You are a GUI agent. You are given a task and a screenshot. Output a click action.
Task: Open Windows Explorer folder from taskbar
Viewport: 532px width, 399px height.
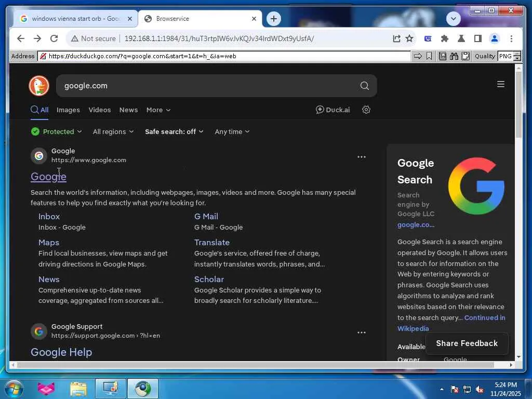tap(78, 389)
